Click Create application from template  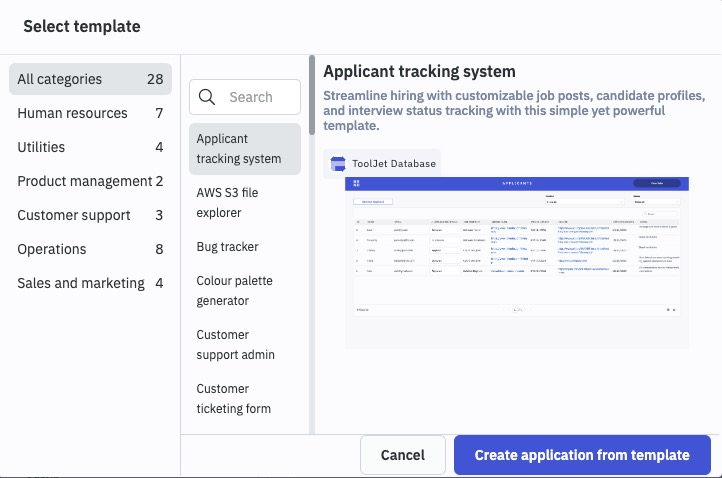(x=582, y=455)
